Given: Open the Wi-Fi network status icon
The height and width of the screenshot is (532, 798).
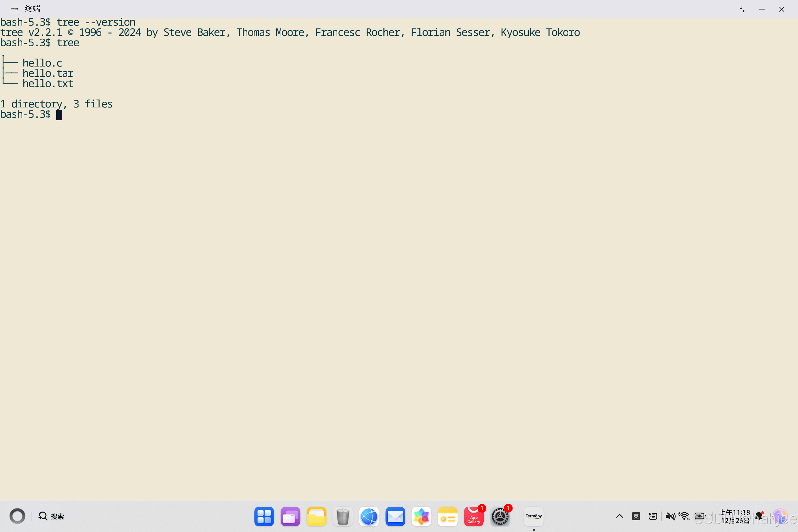Looking at the screenshot, I should tap(685, 516).
